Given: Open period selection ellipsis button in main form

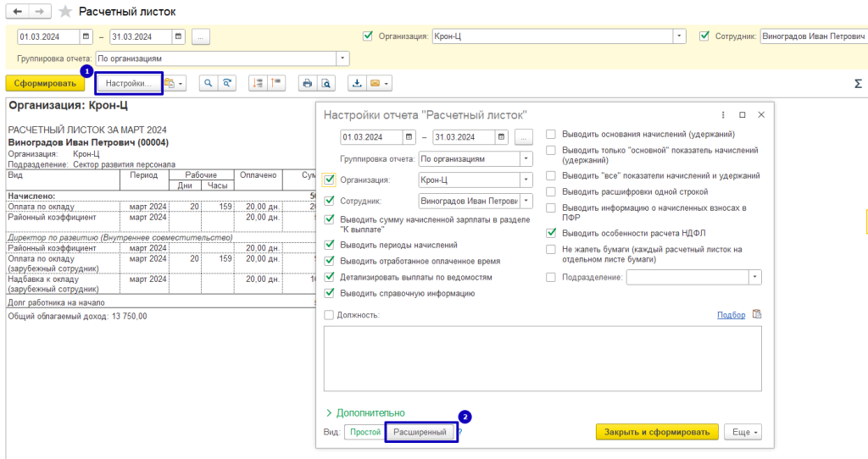Looking at the screenshot, I should [x=200, y=37].
